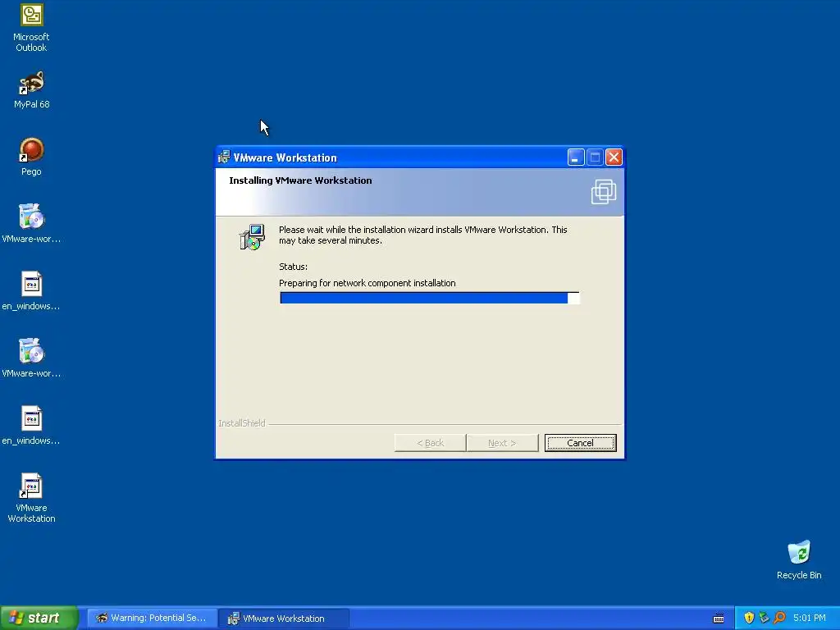Click the 'Please wait while the installation wizard' message
This screenshot has width=840, height=630.
click(422, 235)
